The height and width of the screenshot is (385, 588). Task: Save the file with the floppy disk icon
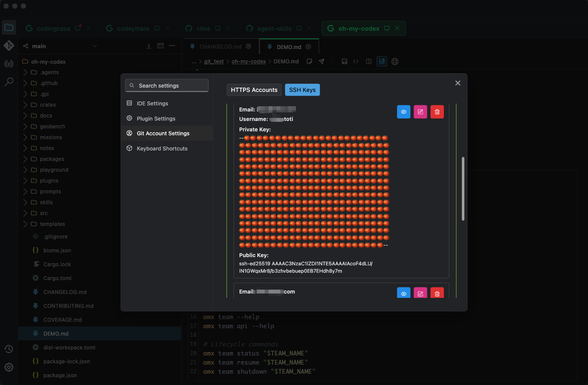344,62
